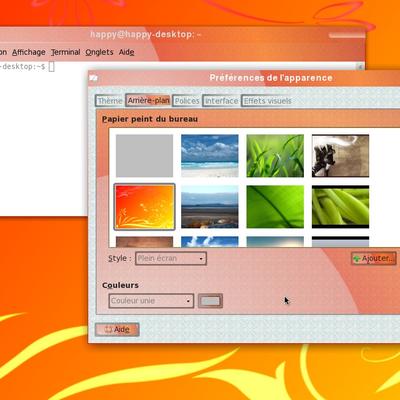Choose the lake shore landscape wallpaper
Viewport: 400px width, 400px height.
pos(210,207)
